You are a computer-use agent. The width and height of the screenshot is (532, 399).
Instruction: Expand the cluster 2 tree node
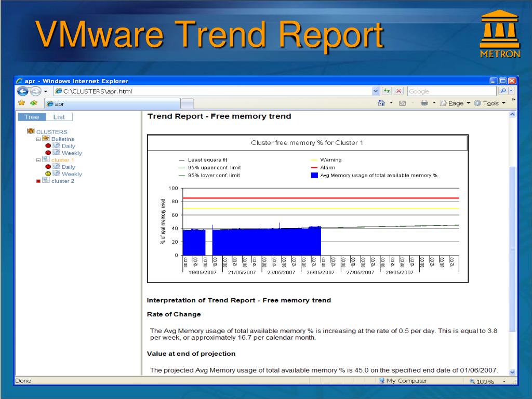point(38,181)
